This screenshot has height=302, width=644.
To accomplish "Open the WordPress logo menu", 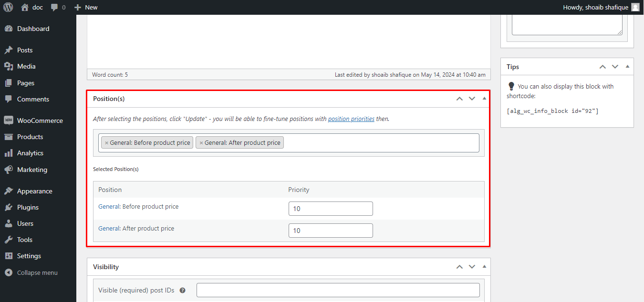I will [8, 7].
